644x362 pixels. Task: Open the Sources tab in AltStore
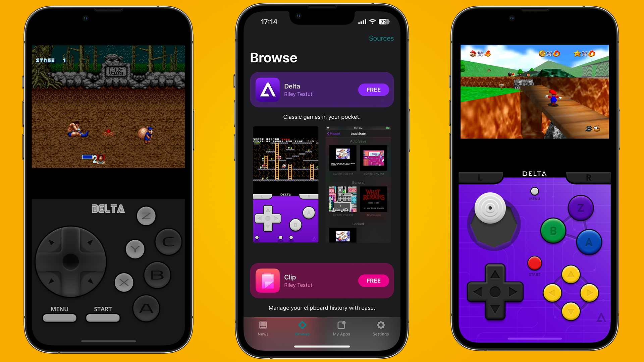(381, 38)
